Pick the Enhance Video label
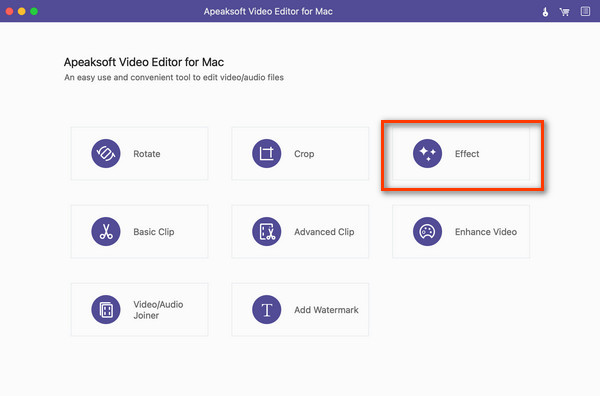 (x=486, y=232)
